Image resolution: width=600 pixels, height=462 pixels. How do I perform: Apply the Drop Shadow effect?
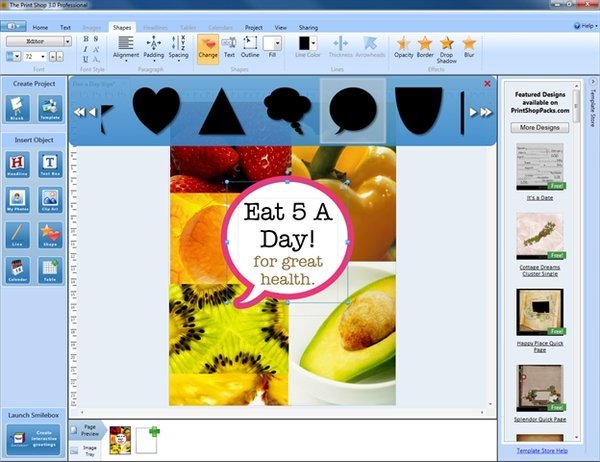[x=447, y=50]
